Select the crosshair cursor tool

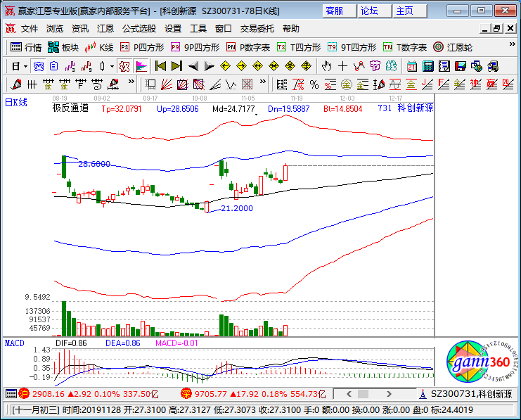tap(342, 67)
